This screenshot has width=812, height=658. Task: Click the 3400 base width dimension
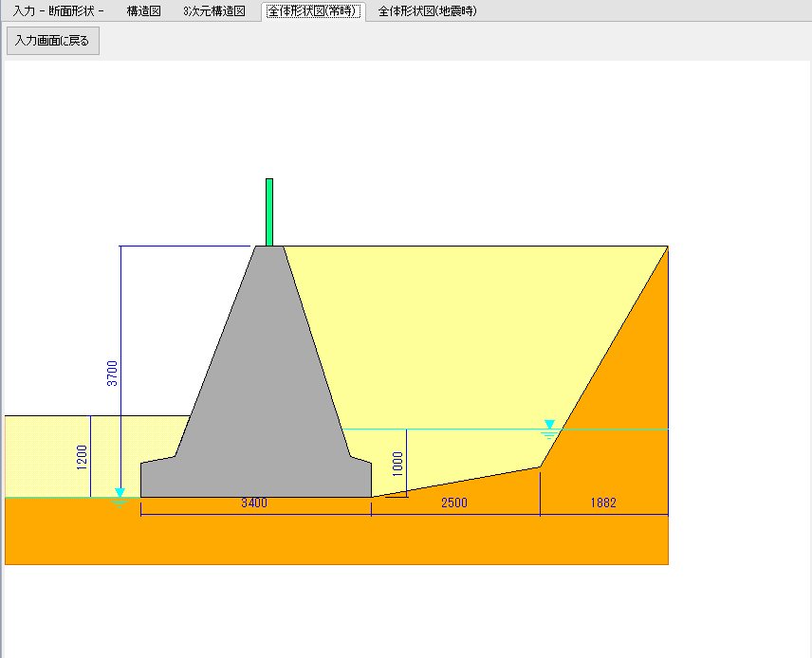[x=254, y=503]
